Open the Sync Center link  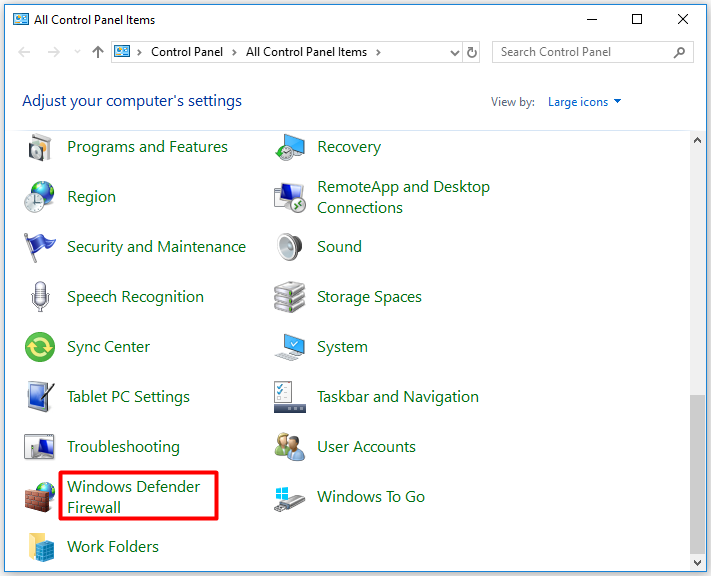108,347
